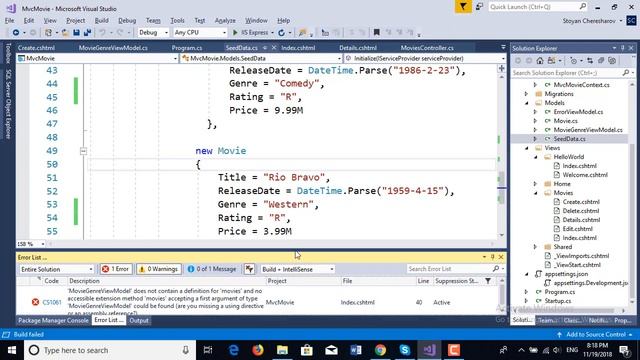Image resolution: width=640 pixels, height=360 pixels.
Task: Select Movie.cs in Solution Explorer
Action: coord(565,121)
